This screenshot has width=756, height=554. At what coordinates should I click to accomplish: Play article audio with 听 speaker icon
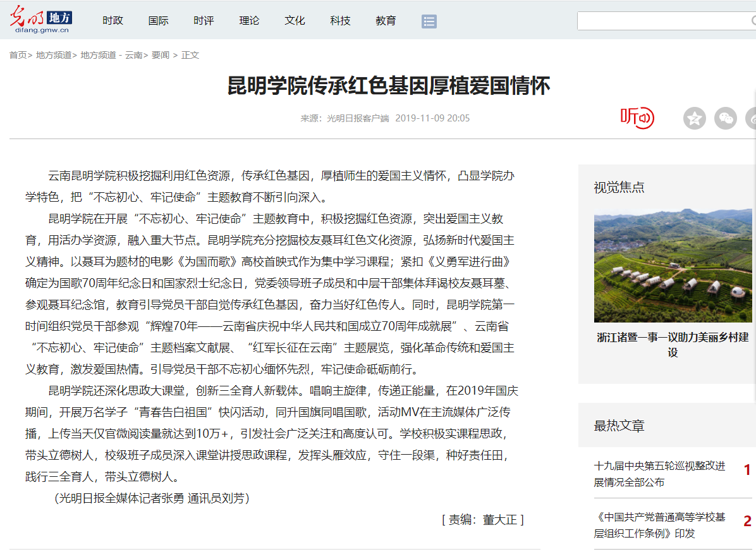637,118
